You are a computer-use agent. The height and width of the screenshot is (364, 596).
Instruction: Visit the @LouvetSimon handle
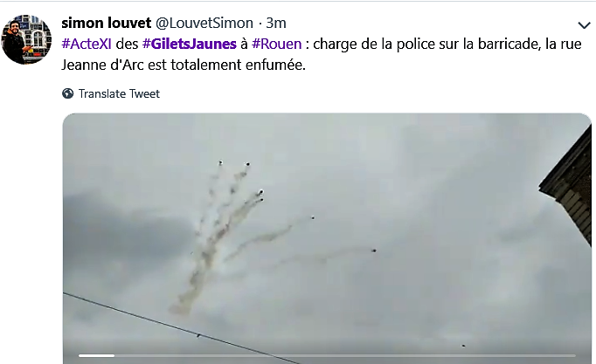(204, 23)
